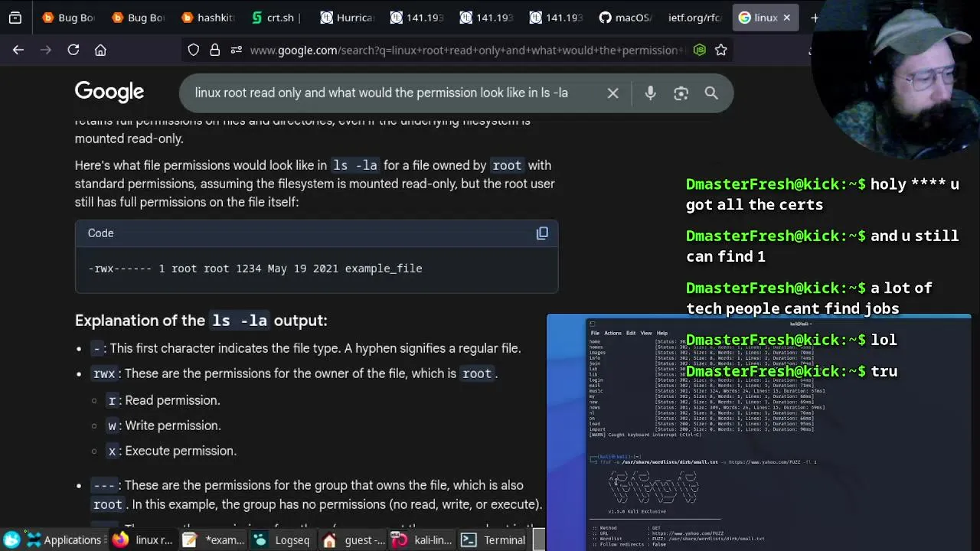Open the green JS extension icon
Screen dimensions: 980x551
click(699, 50)
